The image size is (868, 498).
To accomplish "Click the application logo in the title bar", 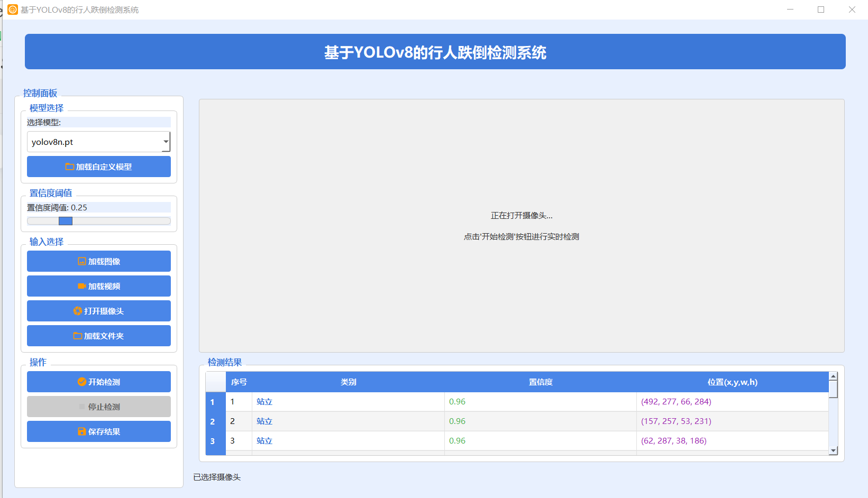I will coord(12,9).
